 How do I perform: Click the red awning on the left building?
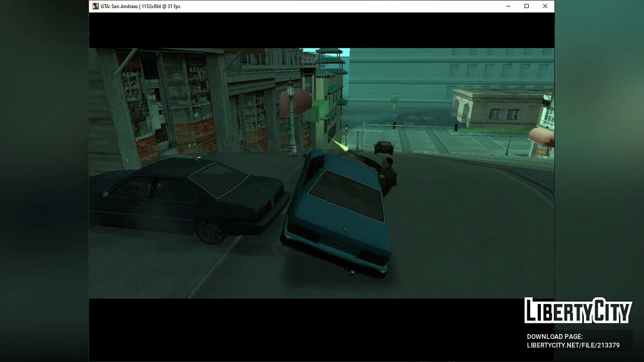[x=296, y=101]
